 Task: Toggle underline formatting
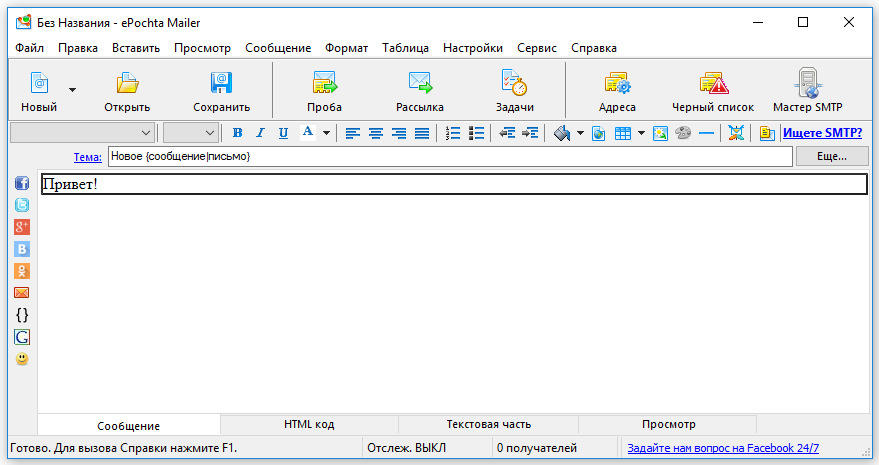click(x=283, y=133)
